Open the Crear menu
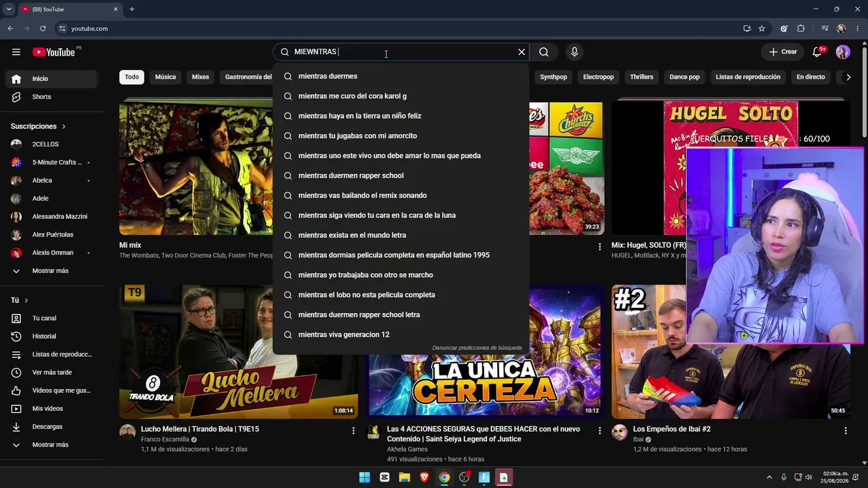 [x=783, y=52]
